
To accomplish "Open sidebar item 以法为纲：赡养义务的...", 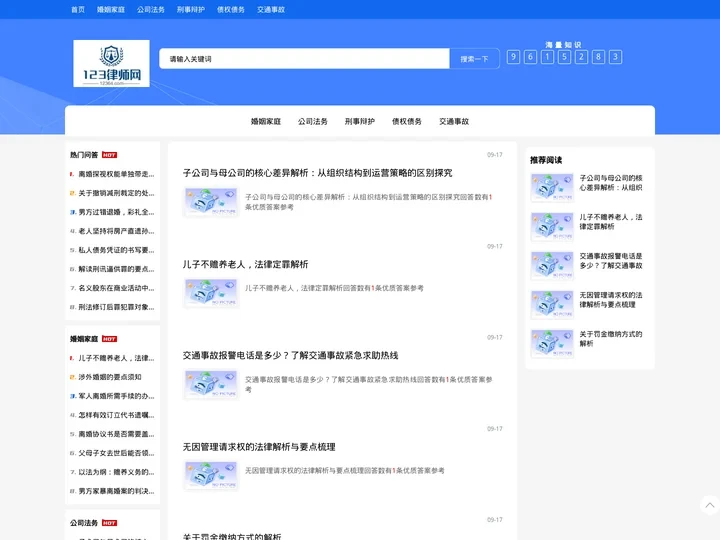I will point(116,472).
